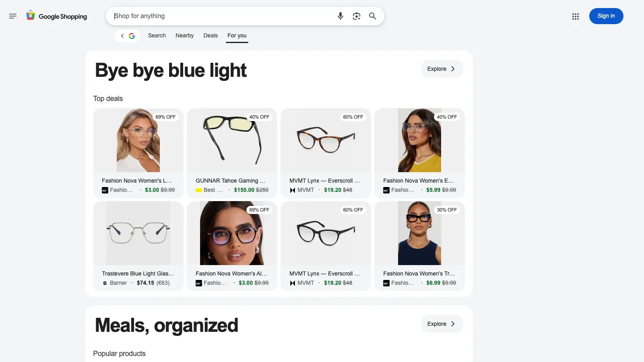Click the Fashion Nova icon beside $5.99
Screen dimensions: 644x362
tap(386, 190)
